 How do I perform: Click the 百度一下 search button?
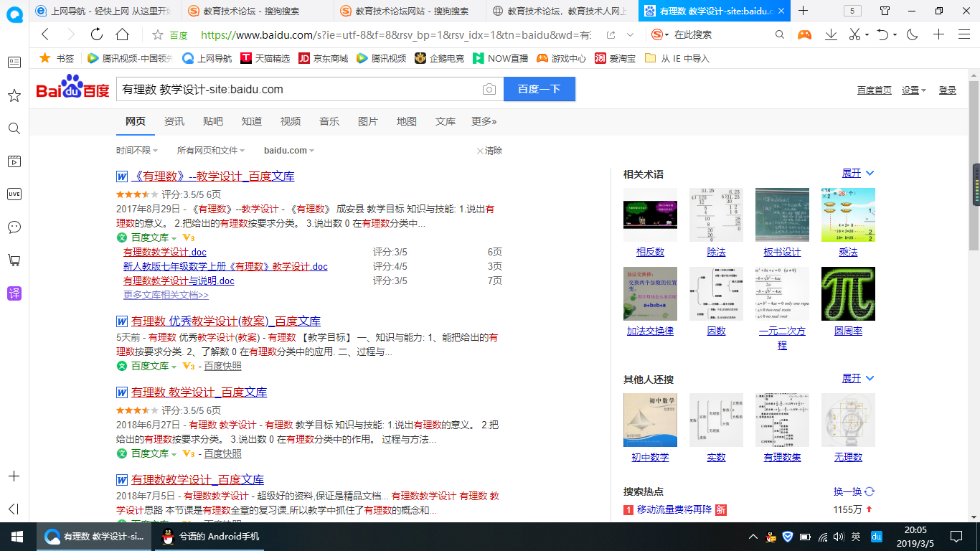(540, 89)
